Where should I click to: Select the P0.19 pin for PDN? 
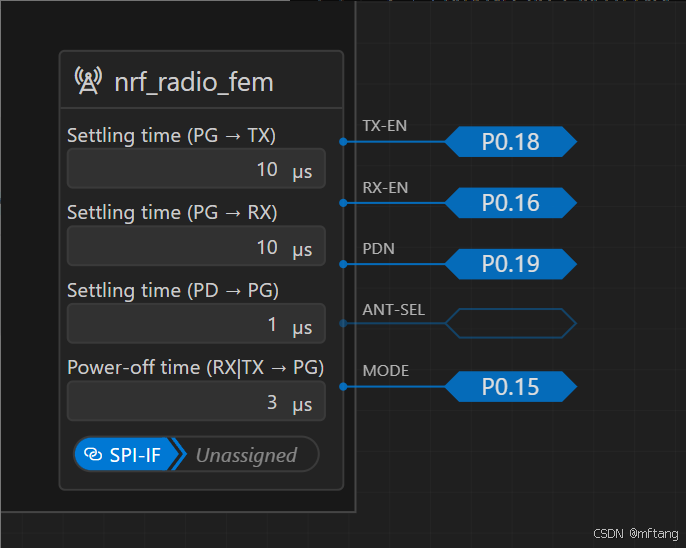point(511,264)
